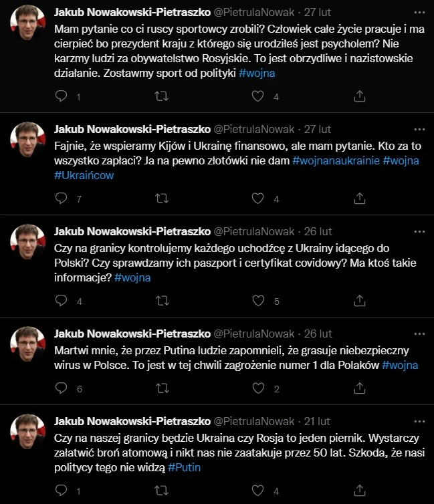Open @PietrulaNowak handle in the top tweet
The height and width of the screenshot is (504, 434).
click(x=254, y=12)
